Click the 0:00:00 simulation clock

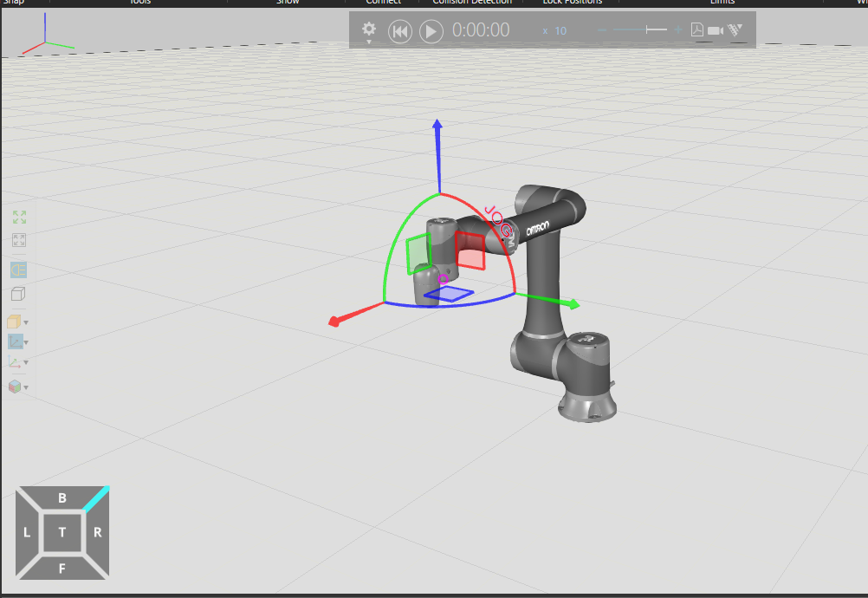click(x=481, y=29)
